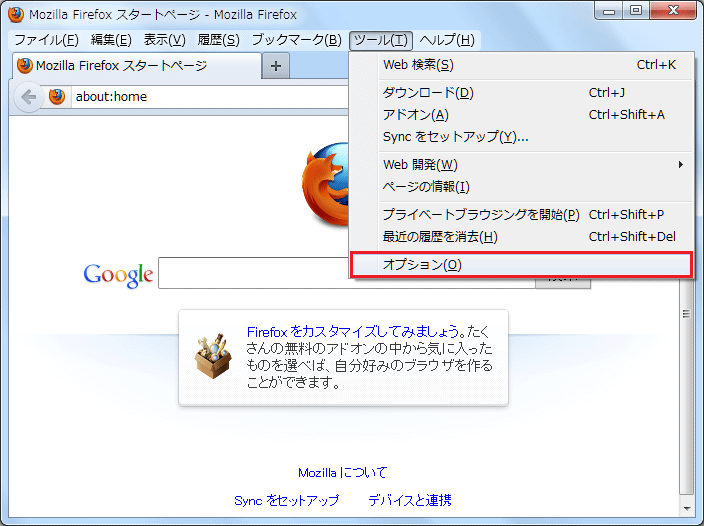This screenshot has width=704, height=526.
Task: Click the Firefox icon in title bar
Action: coord(16,14)
